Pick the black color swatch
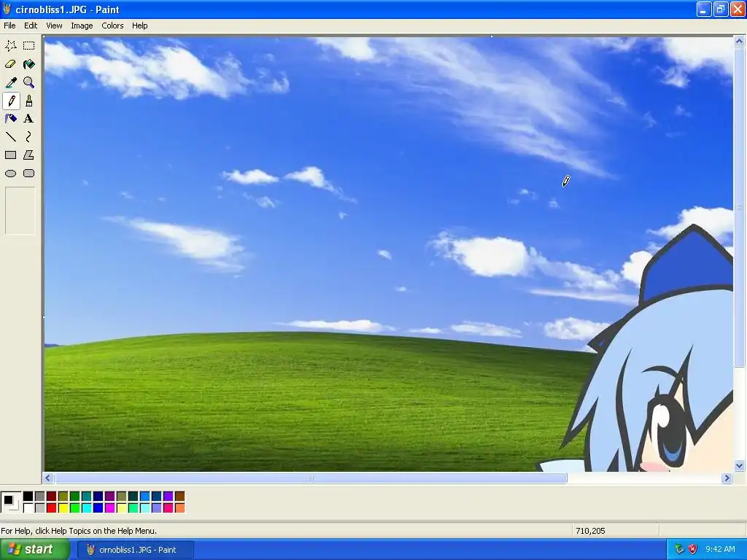This screenshot has width=747, height=560. click(x=28, y=497)
